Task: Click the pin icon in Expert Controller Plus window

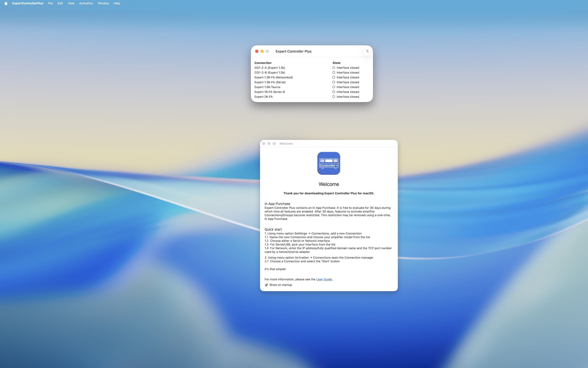Action: click(x=367, y=51)
